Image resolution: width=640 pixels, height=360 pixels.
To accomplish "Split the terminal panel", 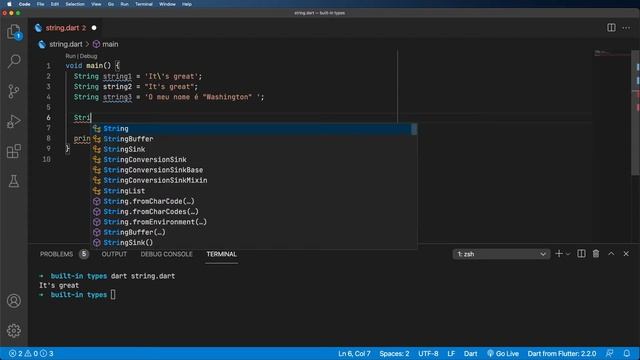I will click(x=581, y=254).
